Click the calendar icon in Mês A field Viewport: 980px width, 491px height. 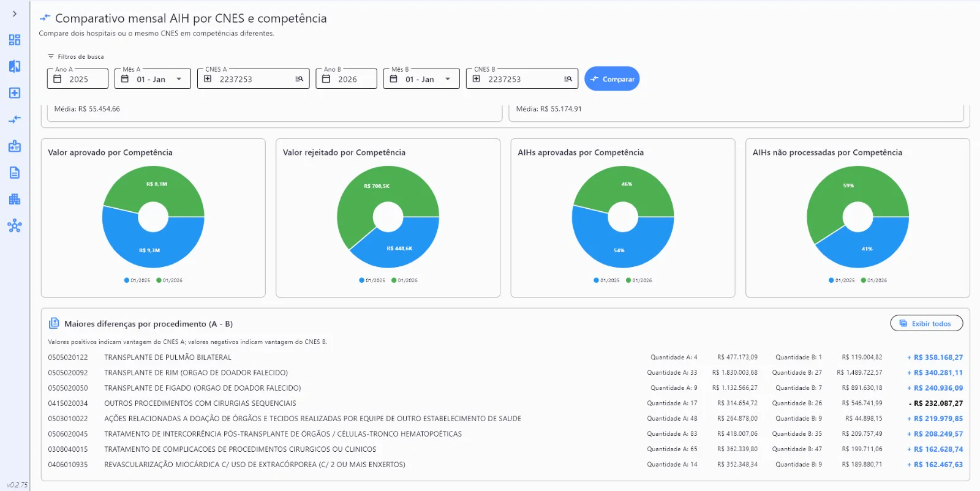coord(125,79)
